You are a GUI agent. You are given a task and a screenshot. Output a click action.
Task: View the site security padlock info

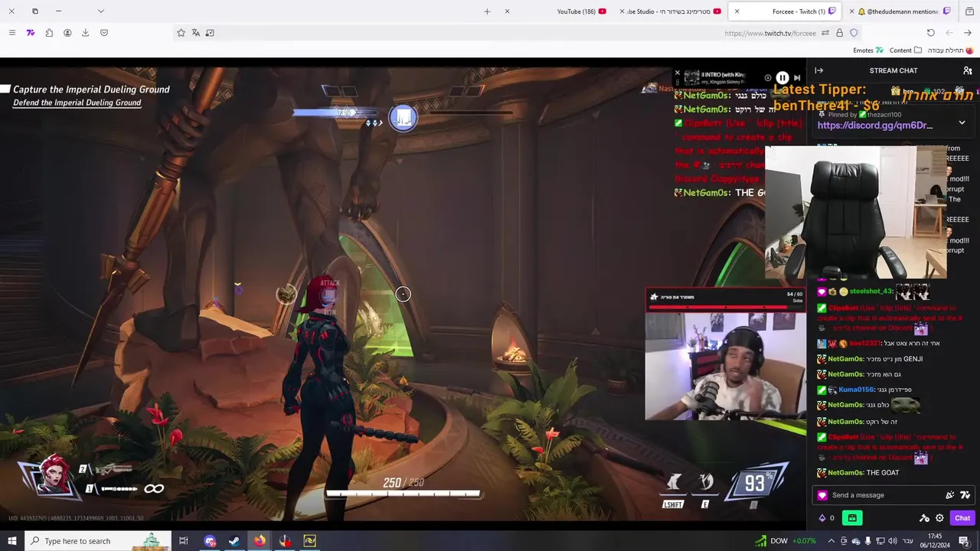[x=840, y=33]
